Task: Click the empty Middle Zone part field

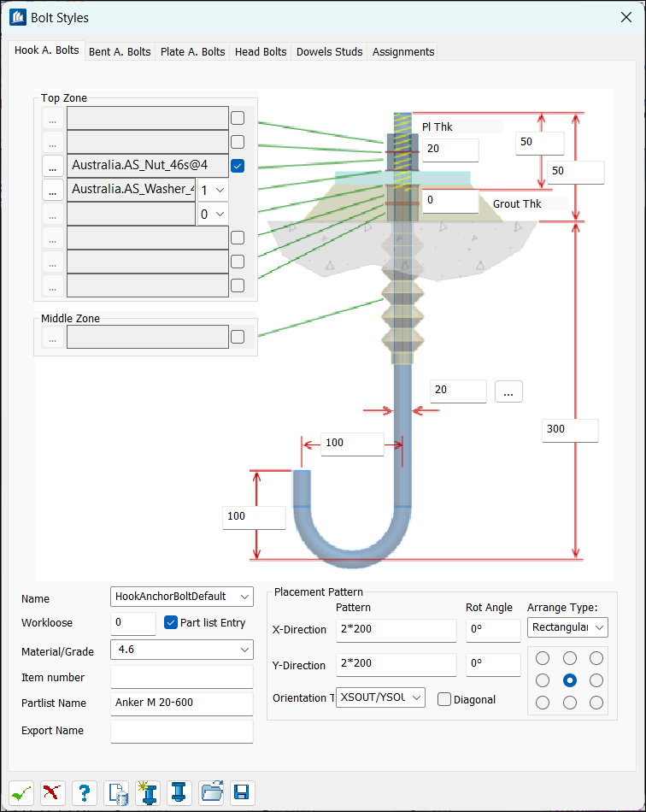Action: (148, 337)
